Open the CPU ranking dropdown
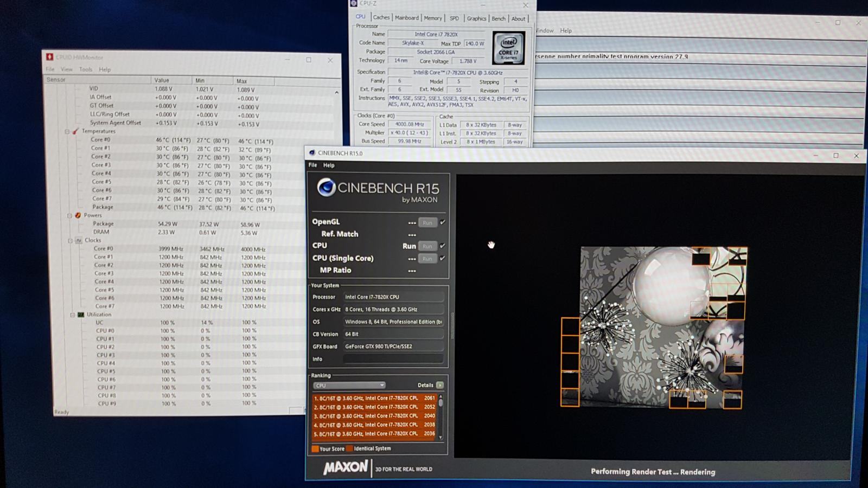Image resolution: width=868 pixels, height=488 pixels. (349, 386)
